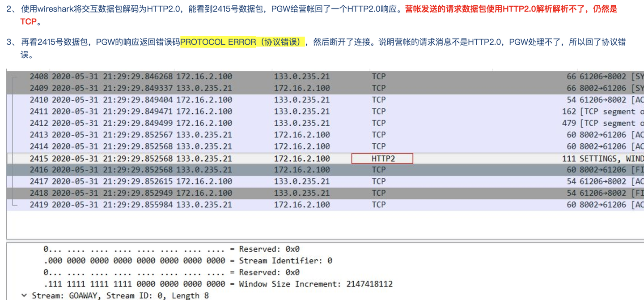The height and width of the screenshot is (300, 644).
Task: Click timestamp 21:29:29.852615 in packet list
Action: click(137, 181)
